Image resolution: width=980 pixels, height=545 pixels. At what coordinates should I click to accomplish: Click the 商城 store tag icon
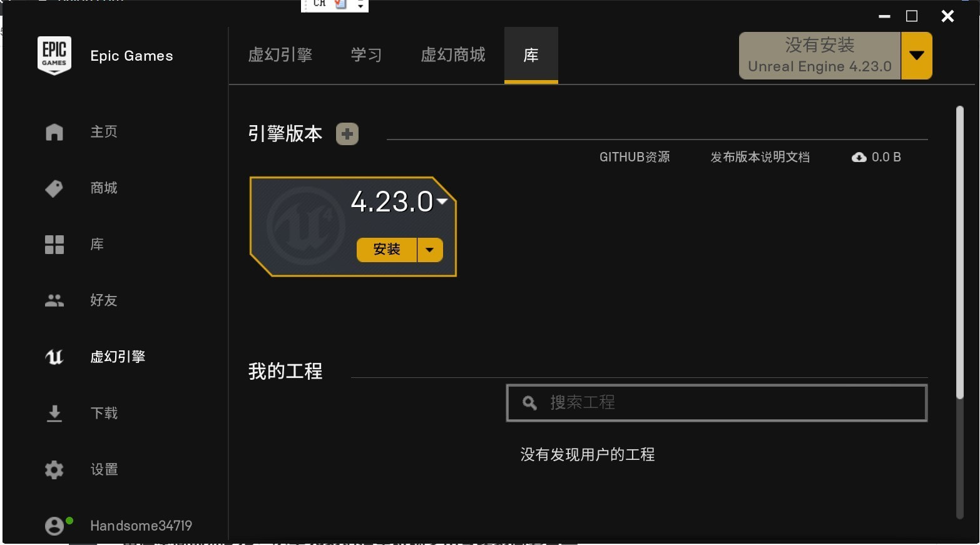pos(54,188)
